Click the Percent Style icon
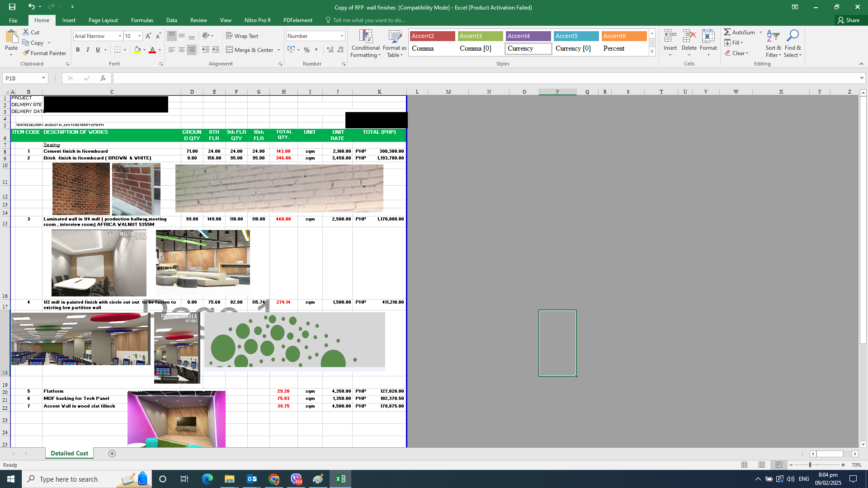The height and width of the screenshot is (488, 868). tap(307, 50)
